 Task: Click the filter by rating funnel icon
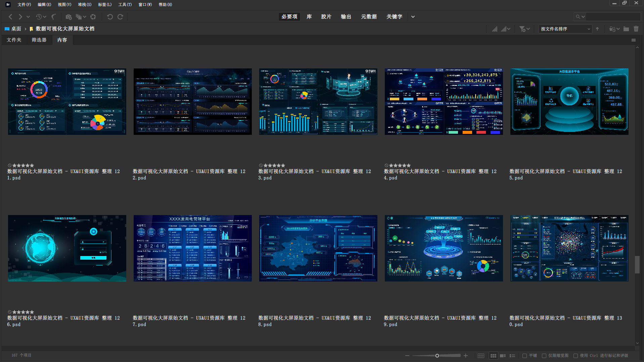click(x=522, y=29)
